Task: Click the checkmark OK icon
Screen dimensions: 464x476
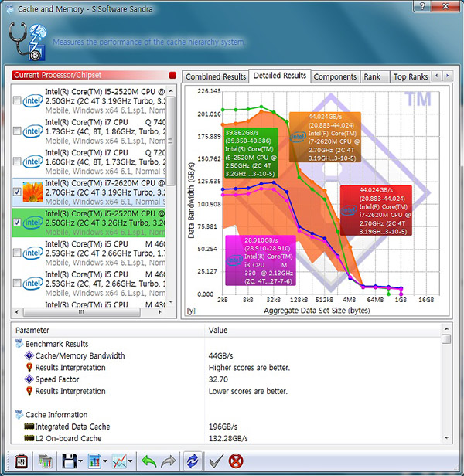Action: pos(217,461)
